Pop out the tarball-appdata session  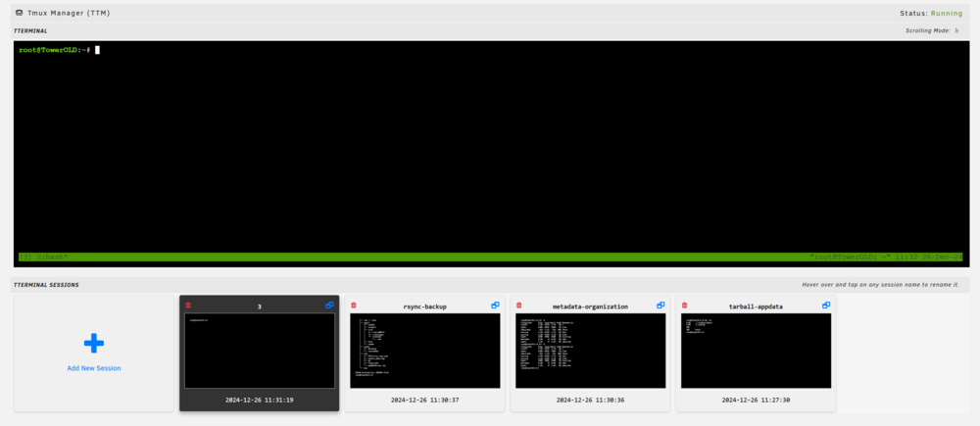click(x=826, y=305)
